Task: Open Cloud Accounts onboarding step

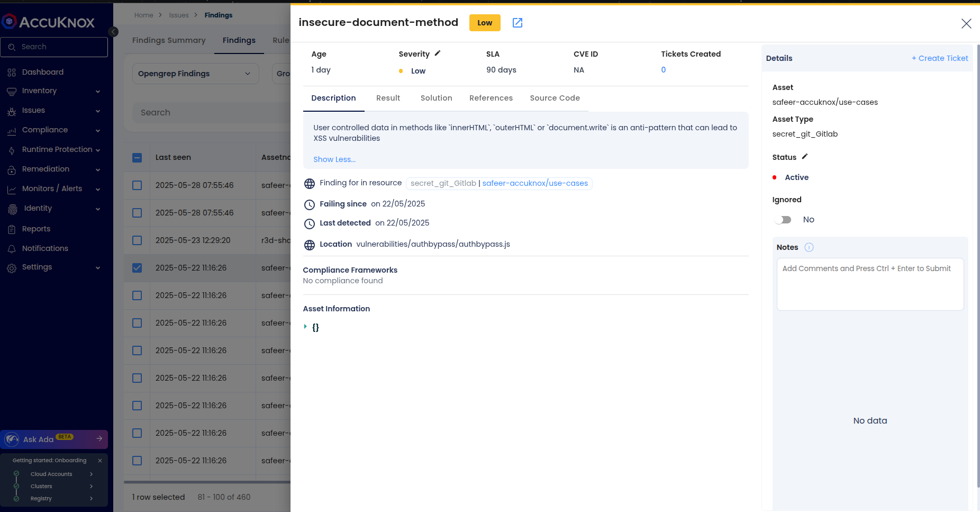Action: point(51,474)
